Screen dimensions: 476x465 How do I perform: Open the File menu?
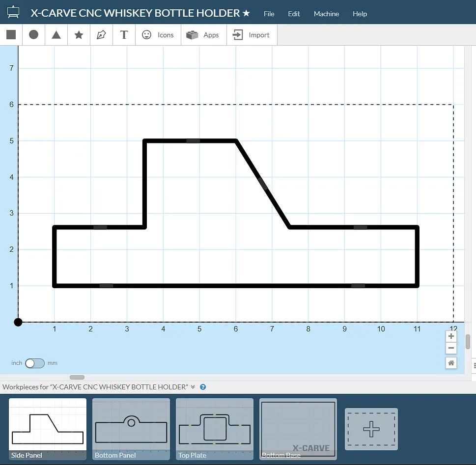(x=269, y=14)
